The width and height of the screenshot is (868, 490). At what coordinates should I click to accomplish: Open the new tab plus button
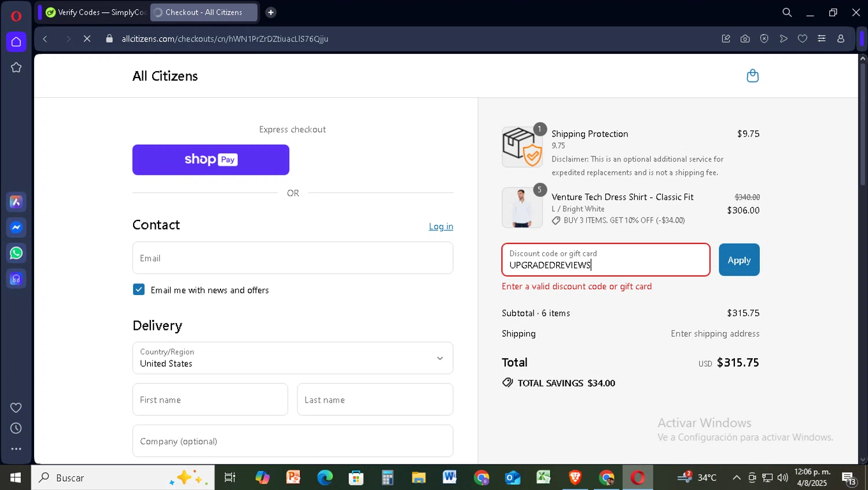tap(271, 12)
